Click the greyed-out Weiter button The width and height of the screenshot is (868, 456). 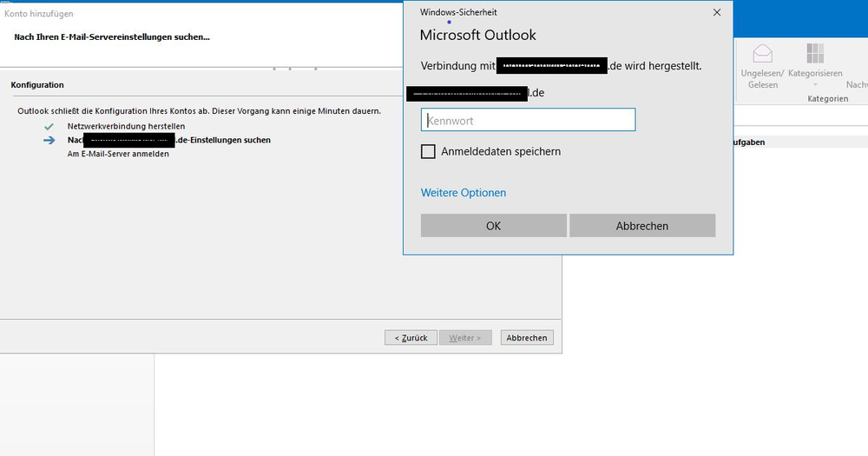[x=465, y=338]
